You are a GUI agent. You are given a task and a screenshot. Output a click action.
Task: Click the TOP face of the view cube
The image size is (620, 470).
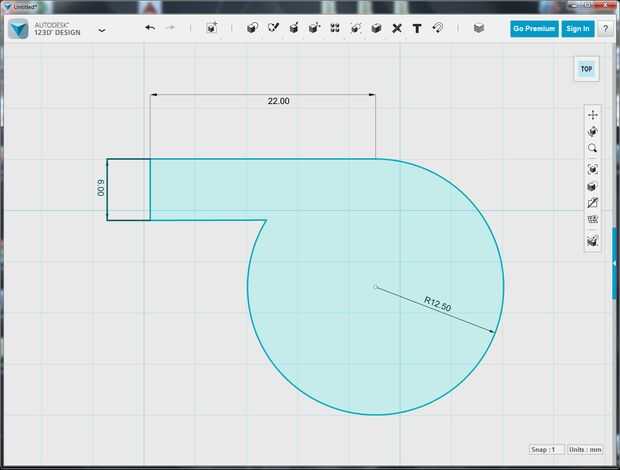pyautogui.click(x=586, y=69)
